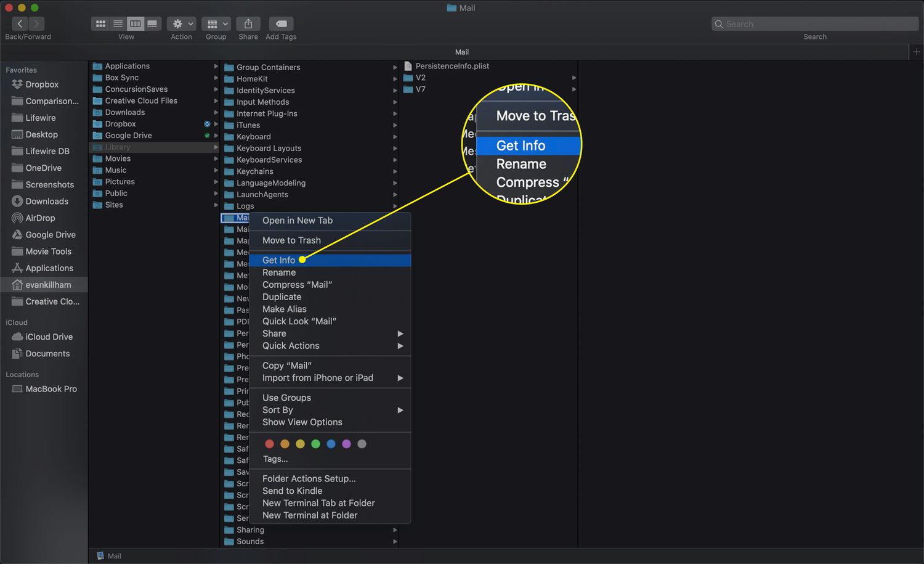Open Lifewire DB in the sidebar

coord(47,151)
